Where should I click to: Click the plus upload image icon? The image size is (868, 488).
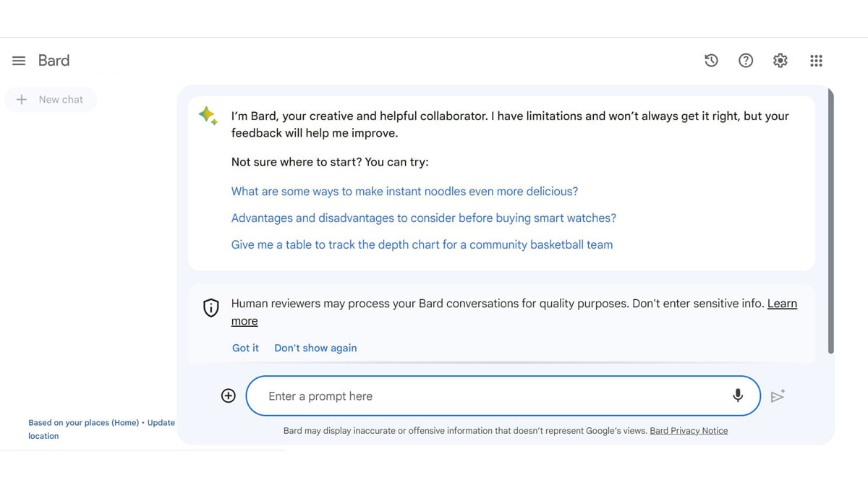pos(229,395)
